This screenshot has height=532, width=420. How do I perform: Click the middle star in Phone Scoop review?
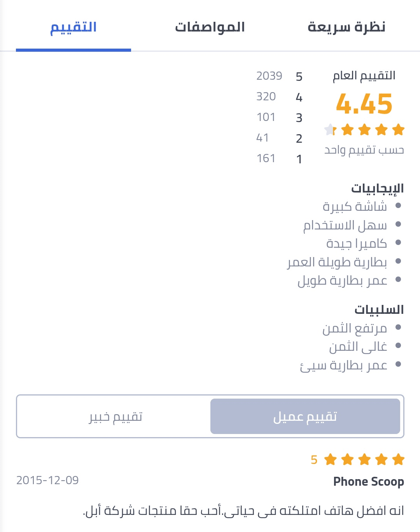[x=364, y=459]
